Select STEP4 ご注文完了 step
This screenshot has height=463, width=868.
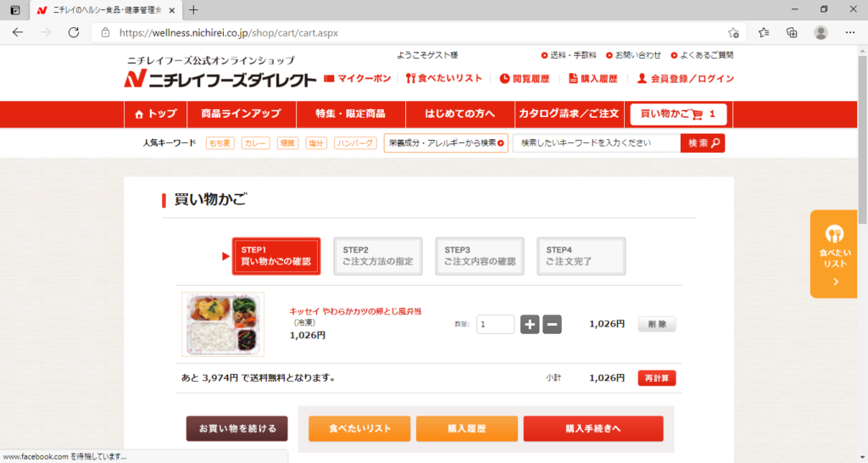tap(581, 256)
